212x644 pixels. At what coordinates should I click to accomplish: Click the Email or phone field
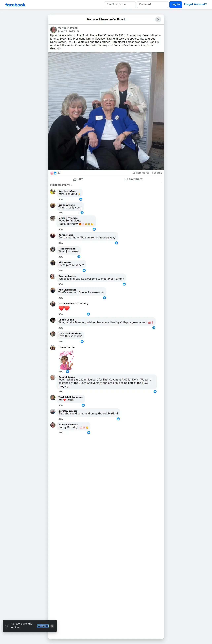tap(120, 4)
